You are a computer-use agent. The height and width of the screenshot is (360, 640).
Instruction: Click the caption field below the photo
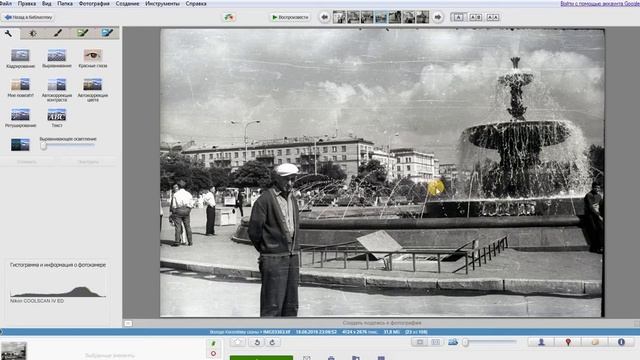click(382, 323)
